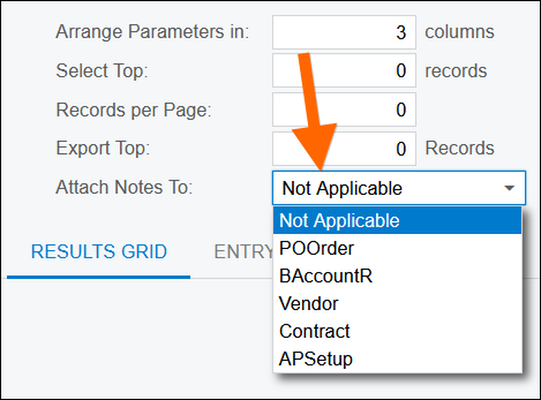This screenshot has height=400, width=541.
Task: Select Contract option in list
Action: (x=397, y=331)
